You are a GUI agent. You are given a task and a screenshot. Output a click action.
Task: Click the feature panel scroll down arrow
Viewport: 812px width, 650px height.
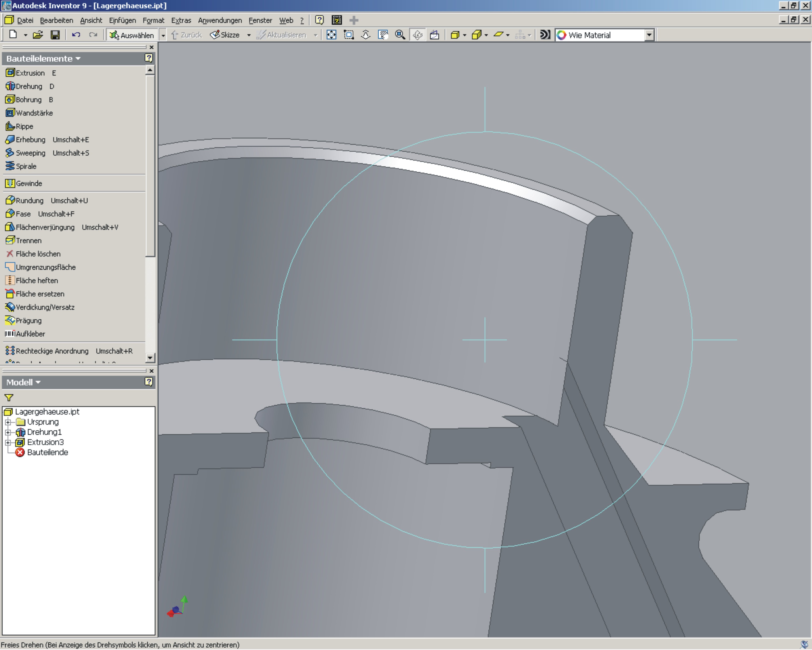[x=150, y=358]
